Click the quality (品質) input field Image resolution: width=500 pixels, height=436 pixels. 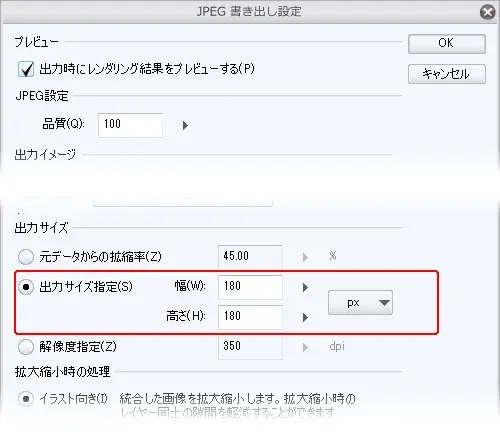130,125
